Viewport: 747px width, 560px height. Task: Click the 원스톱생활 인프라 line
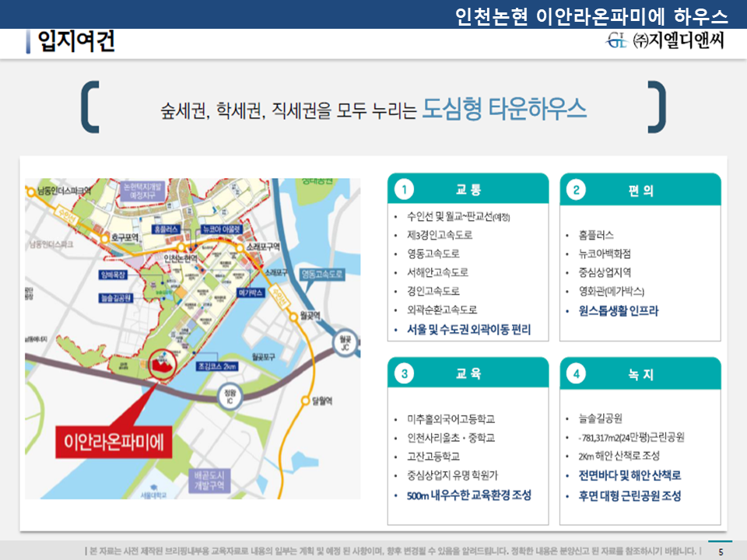(x=619, y=311)
